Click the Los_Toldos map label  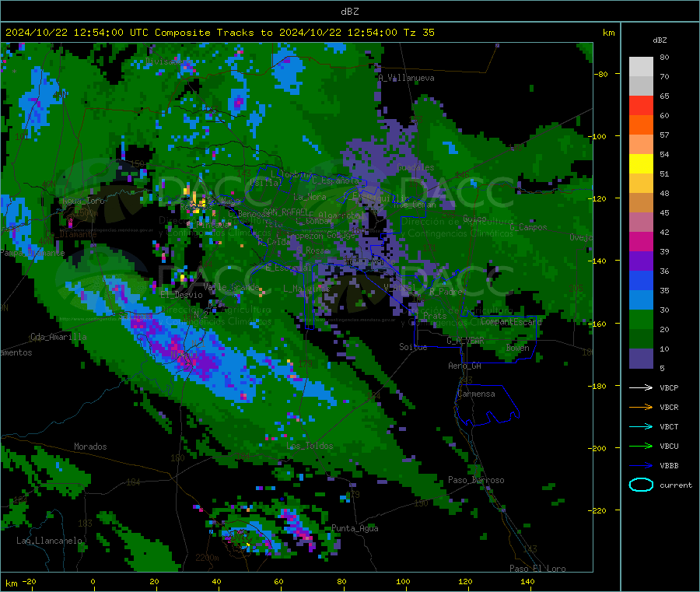coord(310,446)
